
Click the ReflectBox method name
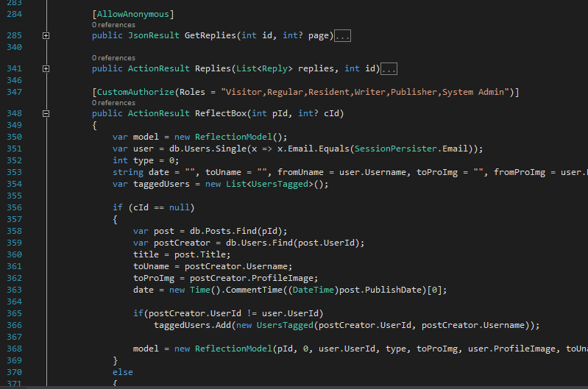pos(221,113)
